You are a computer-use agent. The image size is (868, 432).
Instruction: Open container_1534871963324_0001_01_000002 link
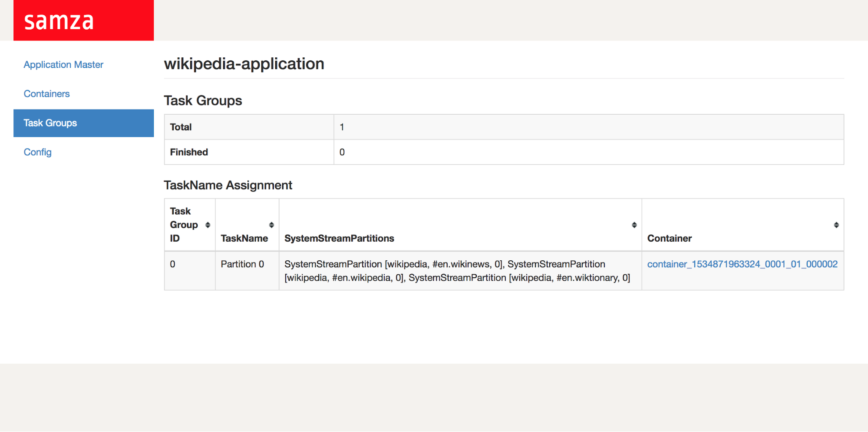pos(742,264)
